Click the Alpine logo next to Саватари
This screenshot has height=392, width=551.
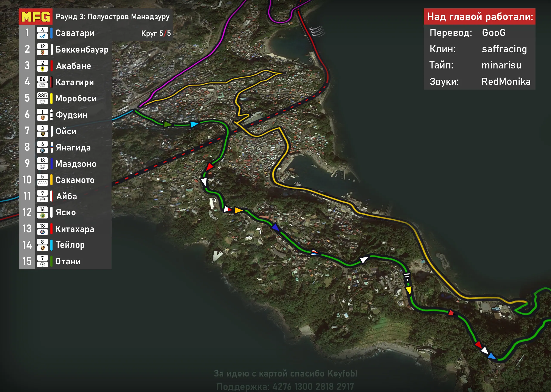pos(42,36)
